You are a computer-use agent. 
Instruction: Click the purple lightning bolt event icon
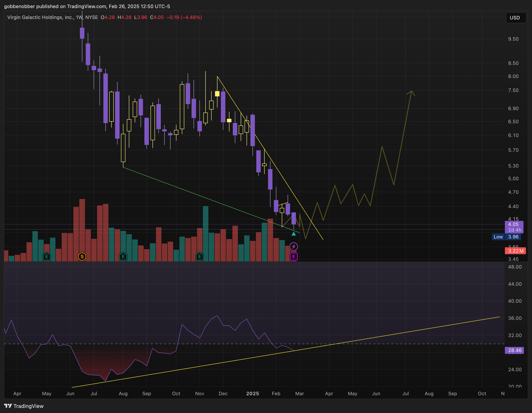(294, 247)
